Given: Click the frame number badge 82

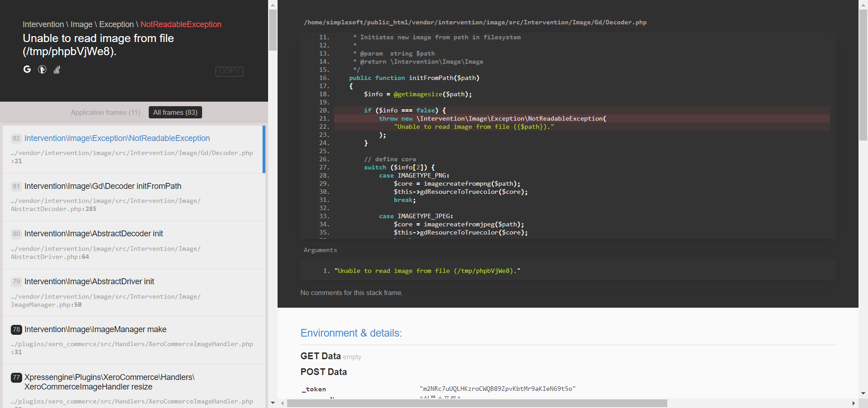Looking at the screenshot, I should 16,139.
